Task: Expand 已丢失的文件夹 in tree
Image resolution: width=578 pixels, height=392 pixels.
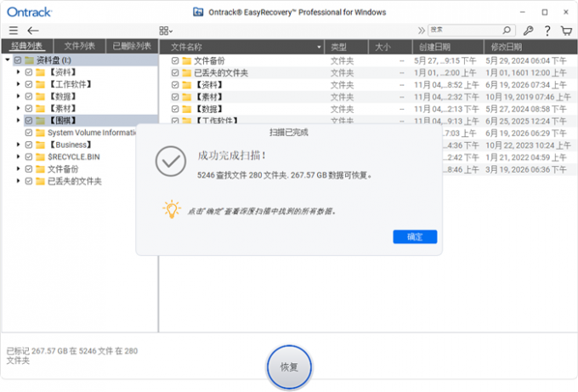Action: 18,181
